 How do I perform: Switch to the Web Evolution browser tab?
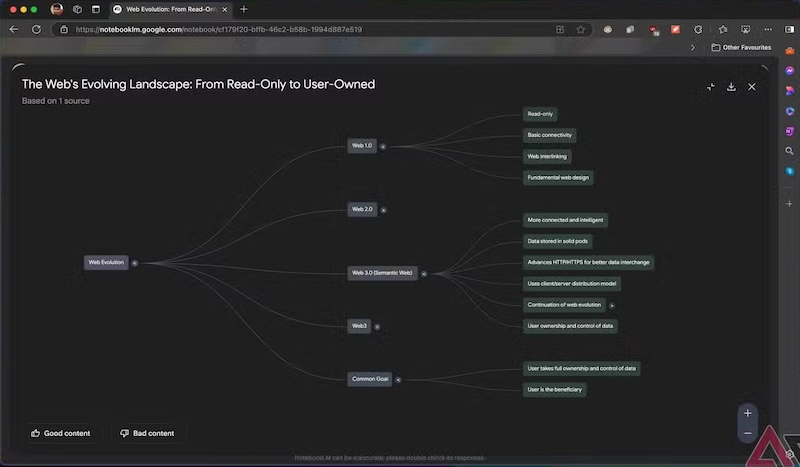(170, 9)
